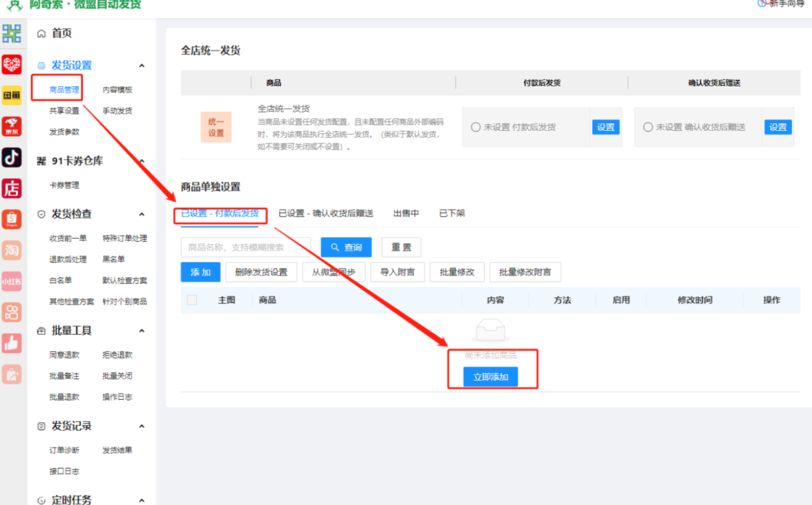The image size is (812, 505).
Task: Click the thumbs-up platform icon in sidebar
Action: pos(12,343)
